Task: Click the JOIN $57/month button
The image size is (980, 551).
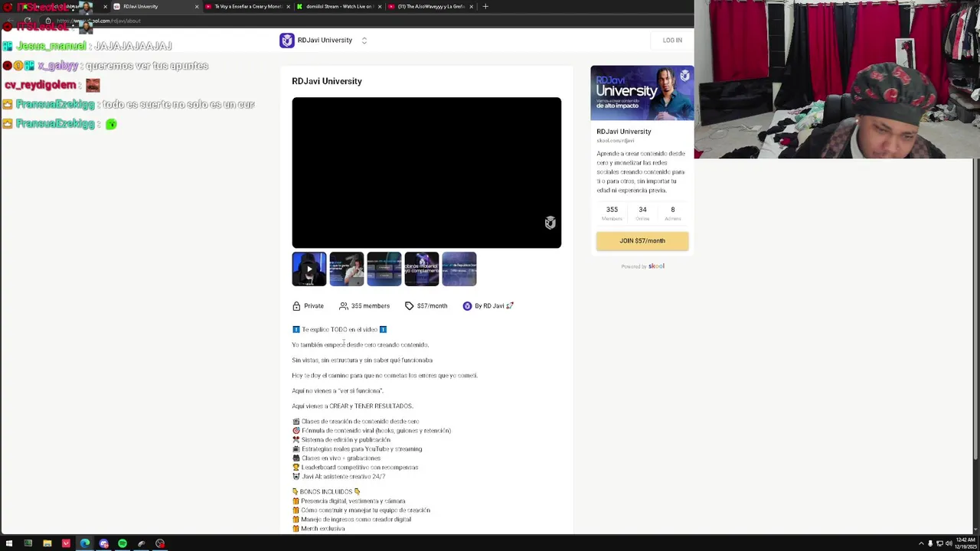Action: 642,241
